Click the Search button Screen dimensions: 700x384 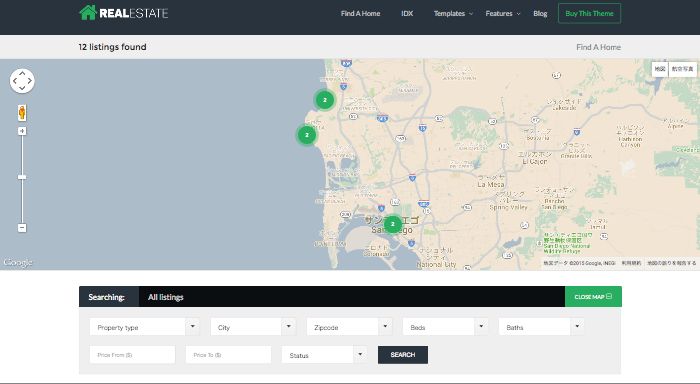pyautogui.click(x=403, y=355)
